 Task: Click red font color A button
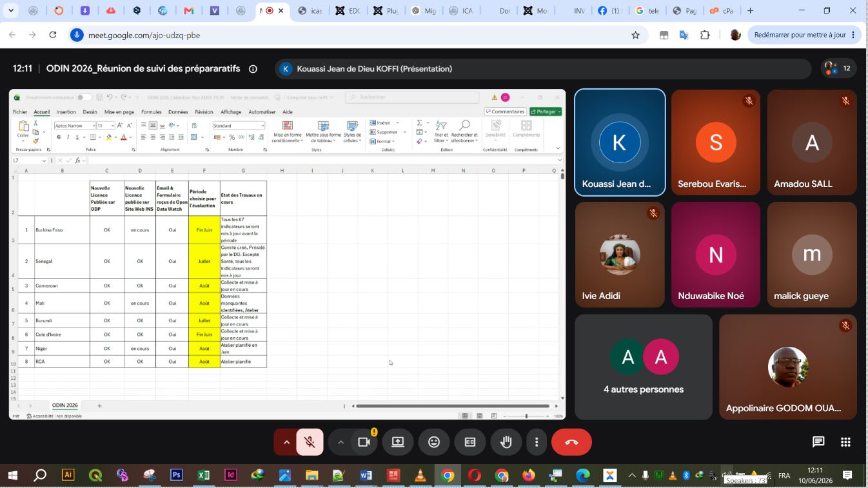pyautogui.click(x=124, y=137)
